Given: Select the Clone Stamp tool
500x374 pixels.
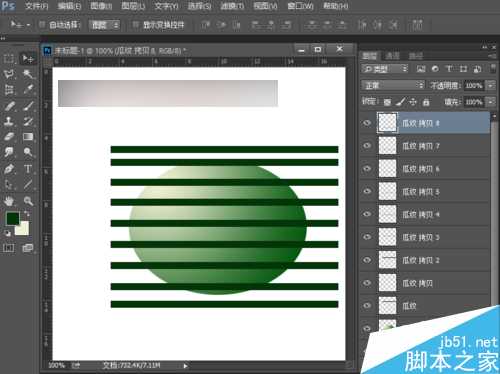Looking at the screenshot, I should 9,121.
